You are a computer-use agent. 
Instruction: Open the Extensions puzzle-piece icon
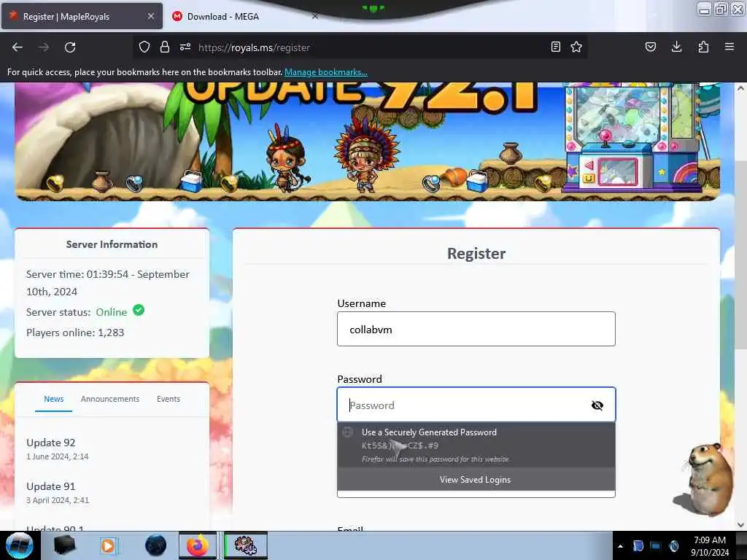point(703,47)
